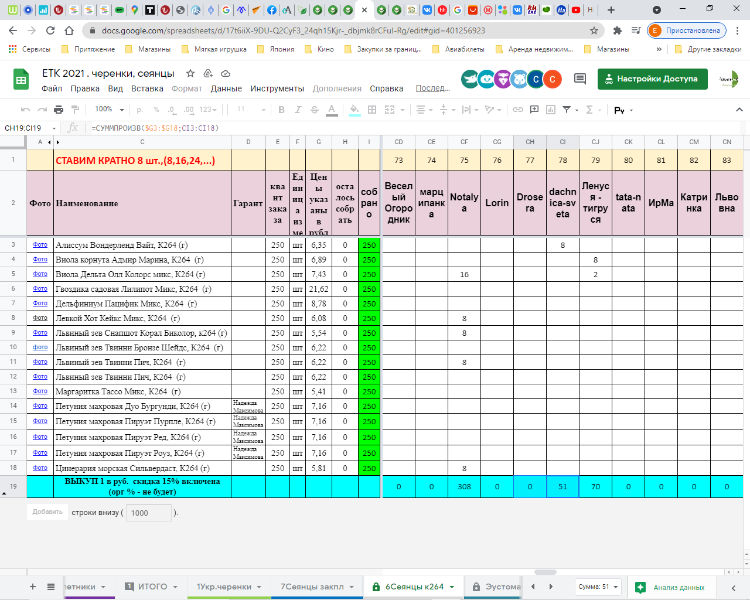
Task: Click the fill color bucket icon
Action: (x=355, y=109)
